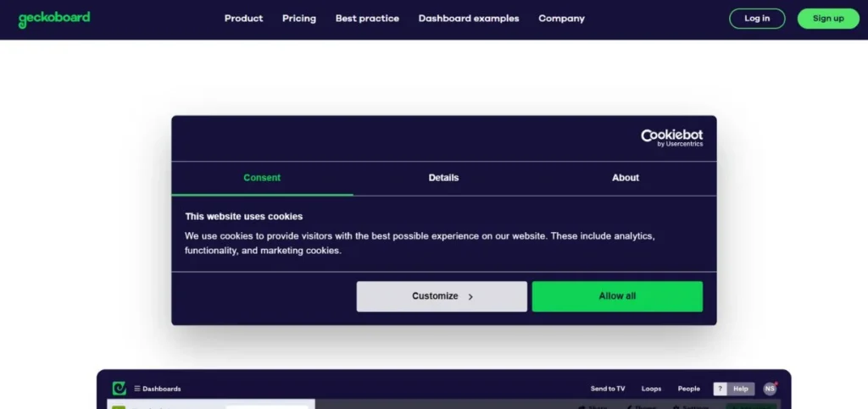868x409 pixels.
Task: Click the chevron arrow beside Customize
Action: 470,297
